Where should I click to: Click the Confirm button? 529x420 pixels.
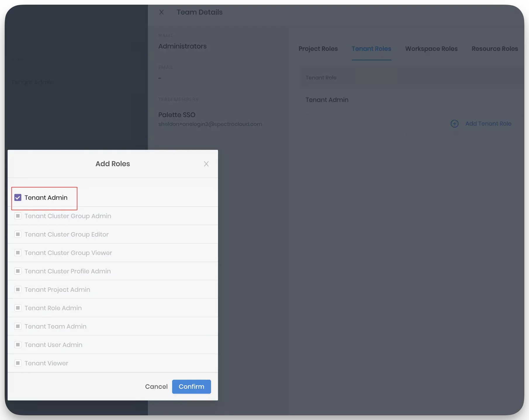pyautogui.click(x=191, y=386)
